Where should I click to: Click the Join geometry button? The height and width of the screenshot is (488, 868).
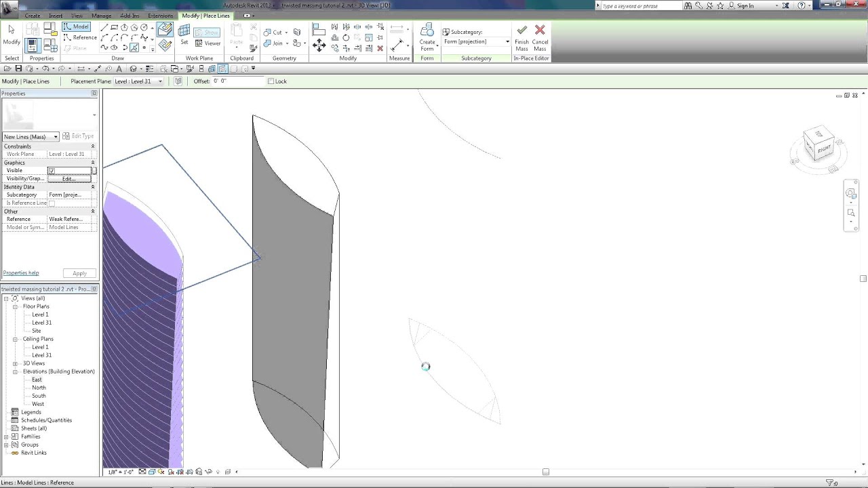tap(275, 43)
